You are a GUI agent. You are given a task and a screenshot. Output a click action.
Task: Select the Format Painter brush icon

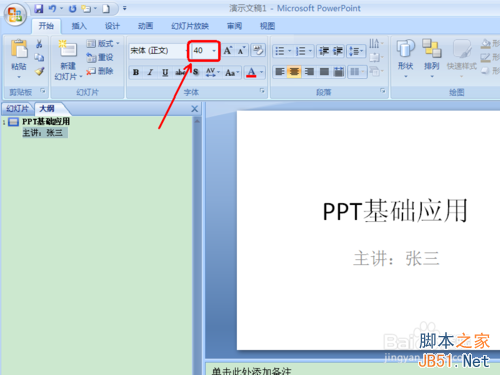tap(40, 71)
